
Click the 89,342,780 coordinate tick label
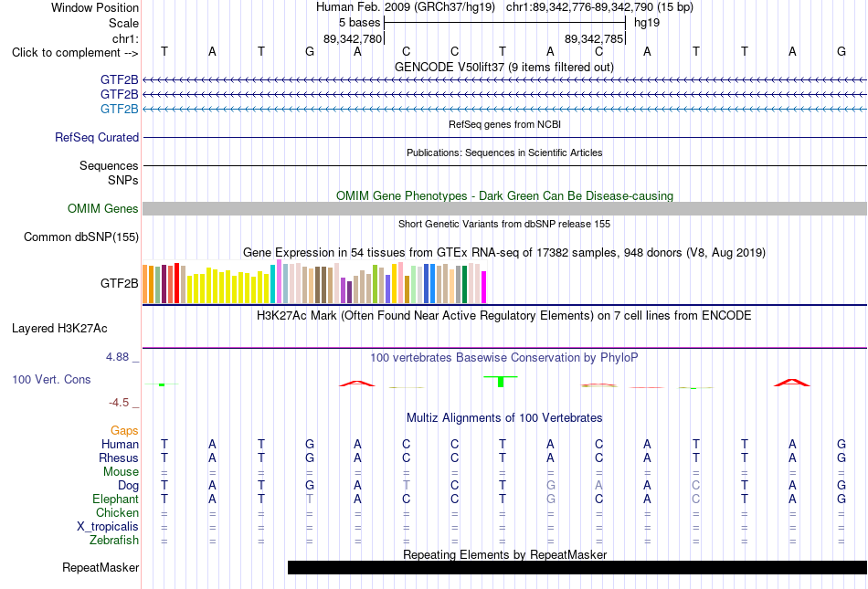pos(353,38)
